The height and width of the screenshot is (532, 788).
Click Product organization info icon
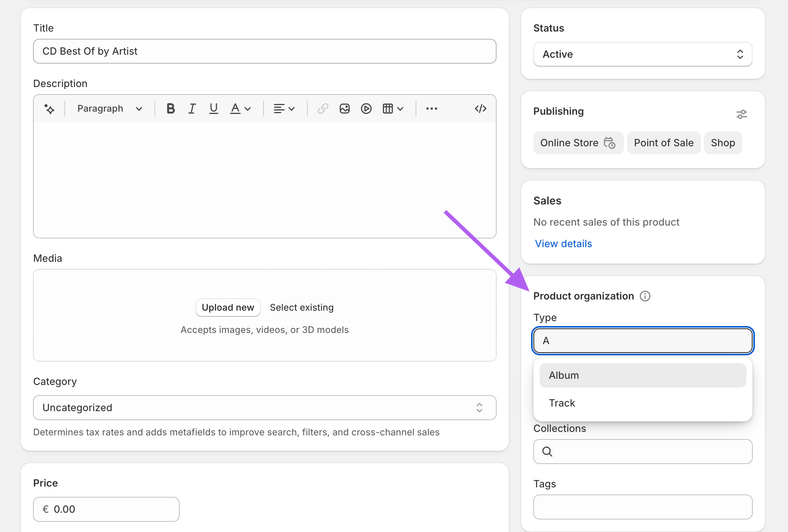[645, 296]
